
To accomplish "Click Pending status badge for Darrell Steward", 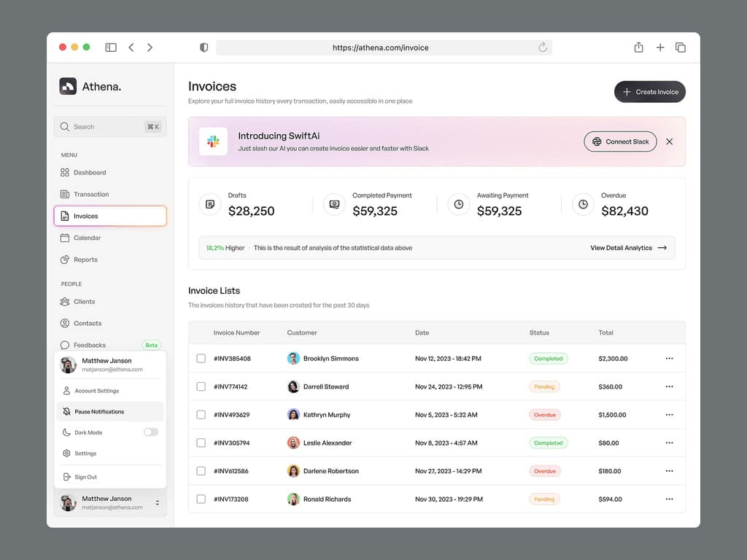I will coord(544,386).
